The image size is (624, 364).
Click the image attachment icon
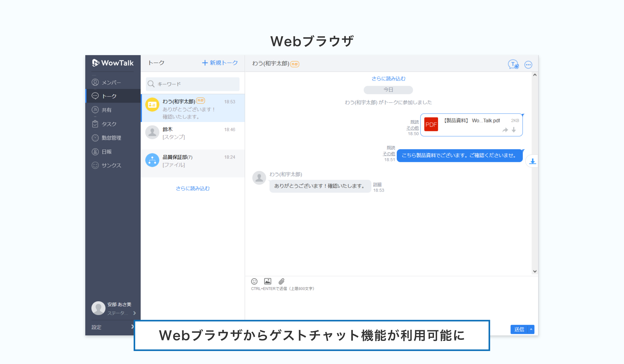[268, 281]
